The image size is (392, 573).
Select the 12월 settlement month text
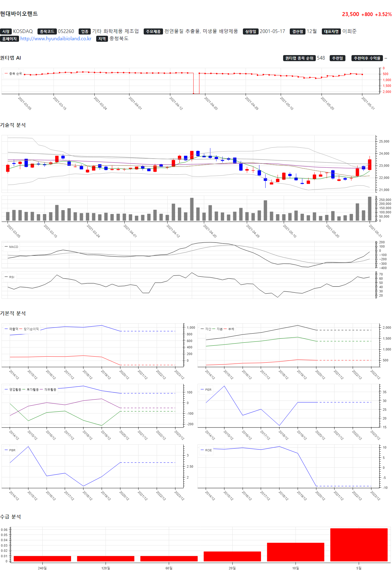[312, 31]
